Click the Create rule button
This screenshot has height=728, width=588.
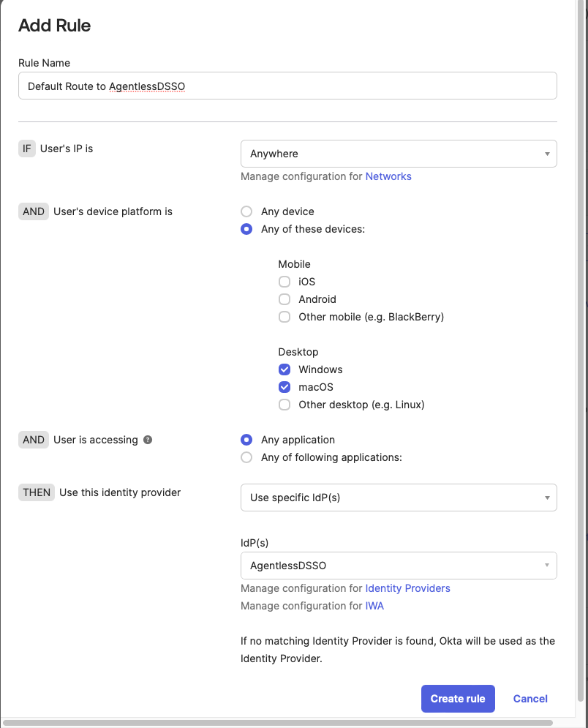[458, 699]
